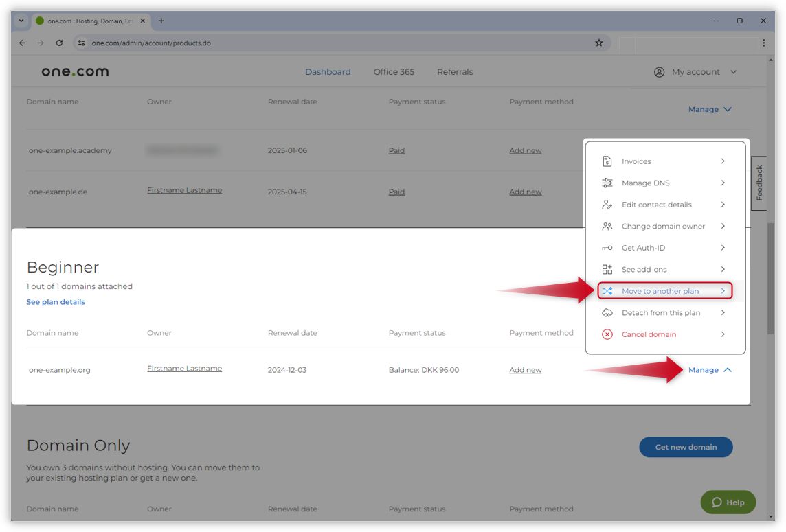786x532 pixels.
Task: Click the Get new domain button
Action: pos(685,447)
